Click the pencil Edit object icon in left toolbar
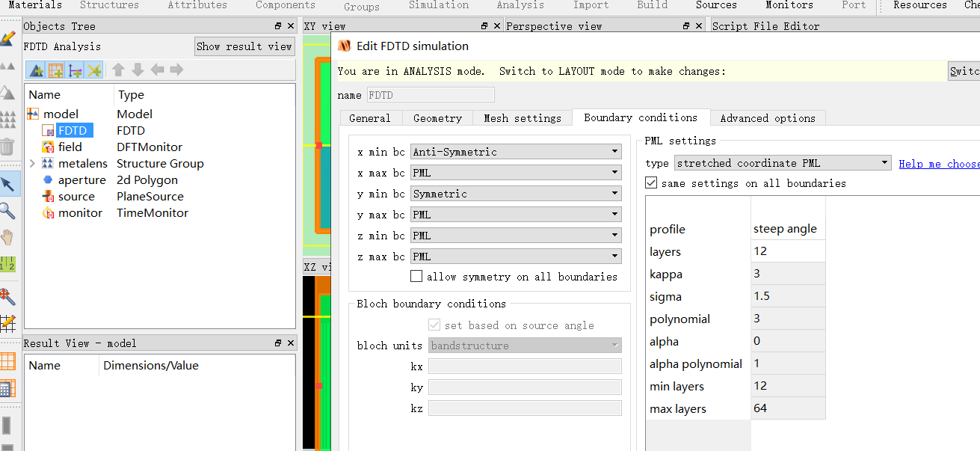 coord(7,37)
